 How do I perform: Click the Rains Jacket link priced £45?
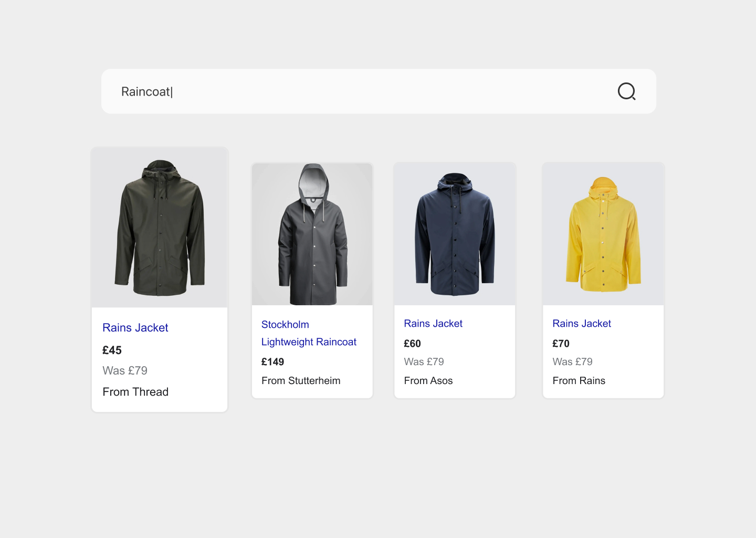click(135, 328)
